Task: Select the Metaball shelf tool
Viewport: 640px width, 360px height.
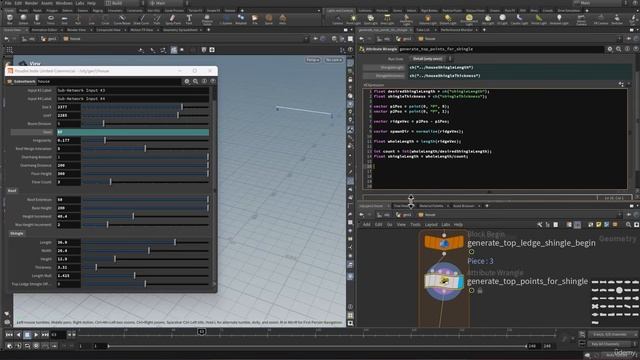Action: tap(241, 19)
